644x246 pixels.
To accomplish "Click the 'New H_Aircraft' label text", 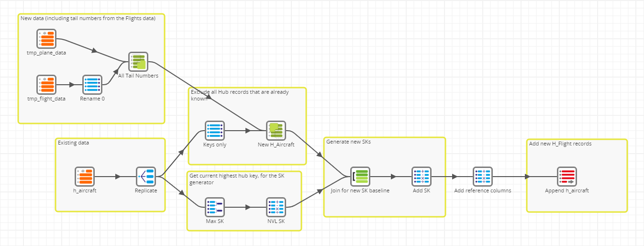I will point(276,145).
